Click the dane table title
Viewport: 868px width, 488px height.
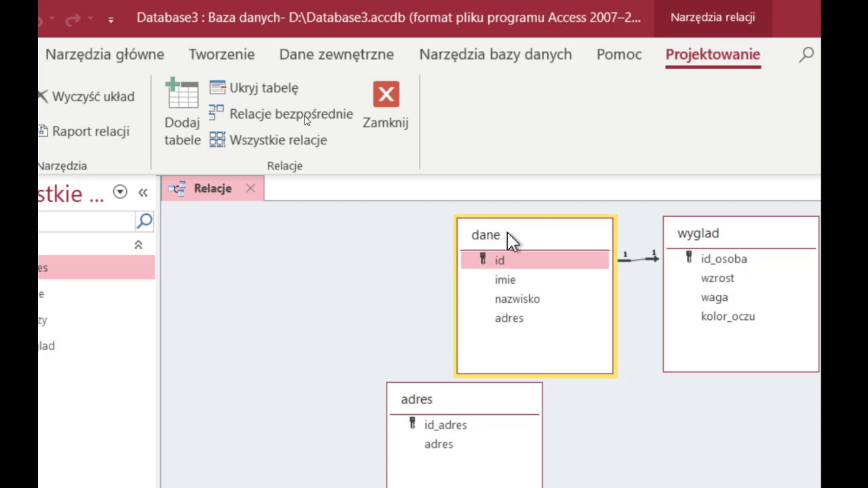(486, 235)
